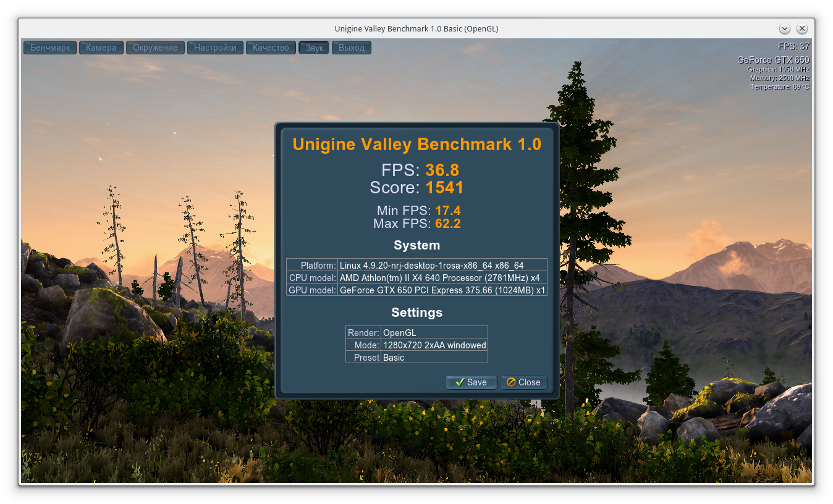Click the Качество quality menu
The image size is (833, 504).
(271, 48)
